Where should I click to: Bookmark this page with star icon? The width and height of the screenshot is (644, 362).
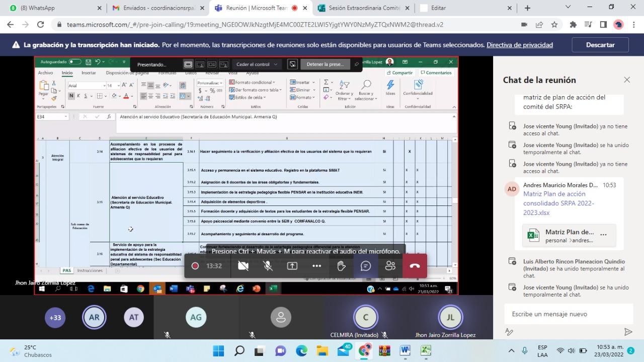[x=554, y=25]
